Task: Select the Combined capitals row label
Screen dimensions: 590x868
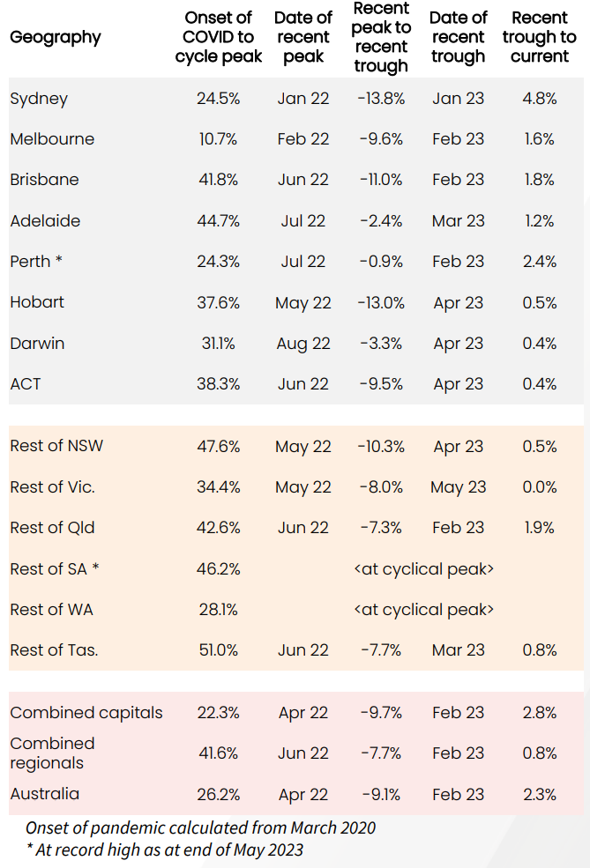Action: [86, 713]
